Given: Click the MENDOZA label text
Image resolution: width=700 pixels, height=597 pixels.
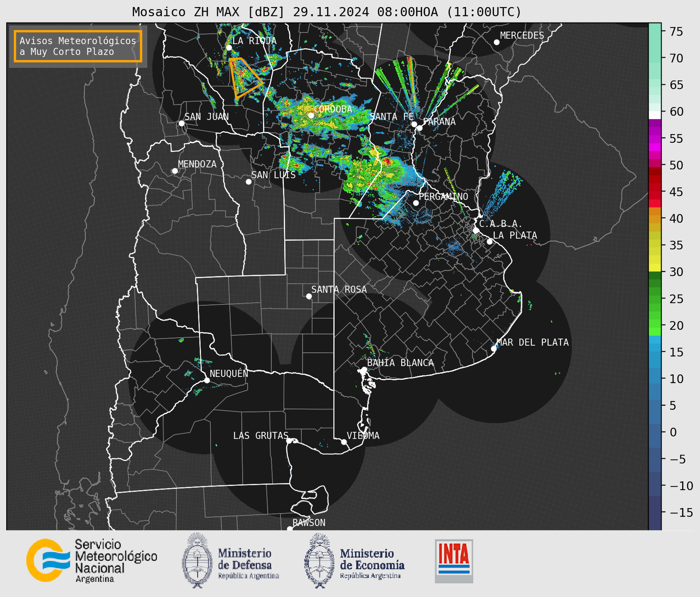Looking at the screenshot, I should pyautogui.click(x=197, y=164).
